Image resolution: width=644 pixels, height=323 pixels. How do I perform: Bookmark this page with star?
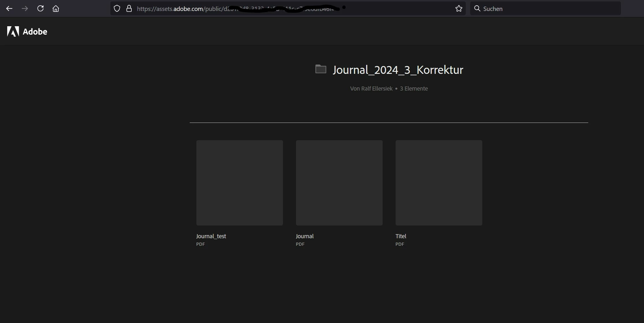(459, 9)
